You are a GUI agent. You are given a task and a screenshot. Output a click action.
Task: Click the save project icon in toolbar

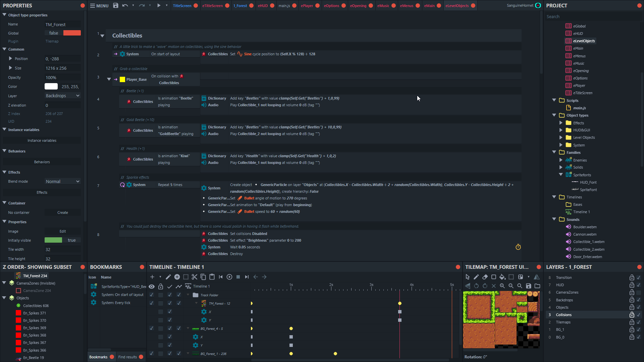(116, 5)
